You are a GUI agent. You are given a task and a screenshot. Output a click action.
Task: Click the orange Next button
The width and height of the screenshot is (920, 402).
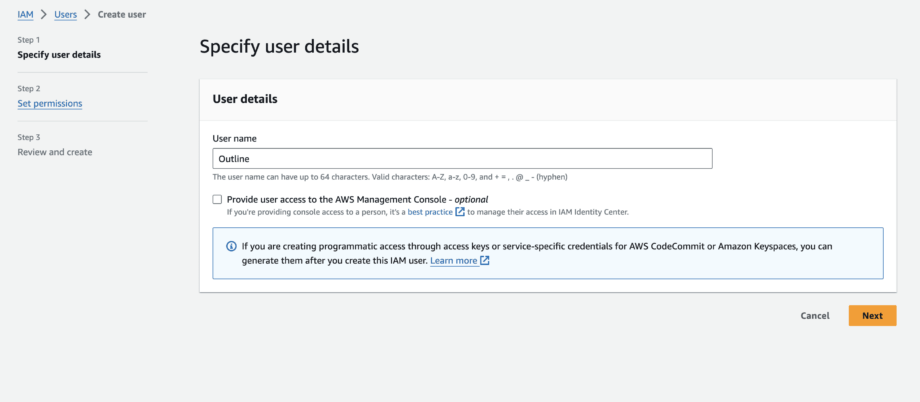tap(872, 316)
